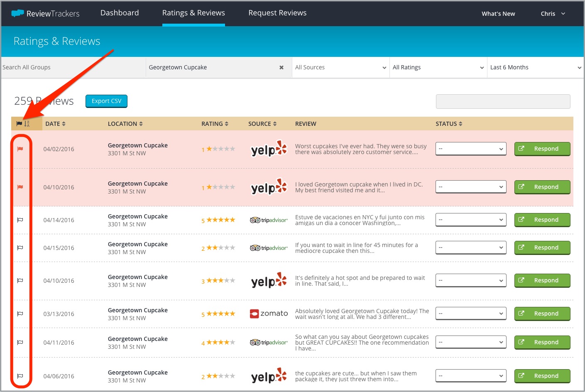Sort by the SOURCE column header
Image resolution: width=585 pixels, height=392 pixels.
[262, 124]
